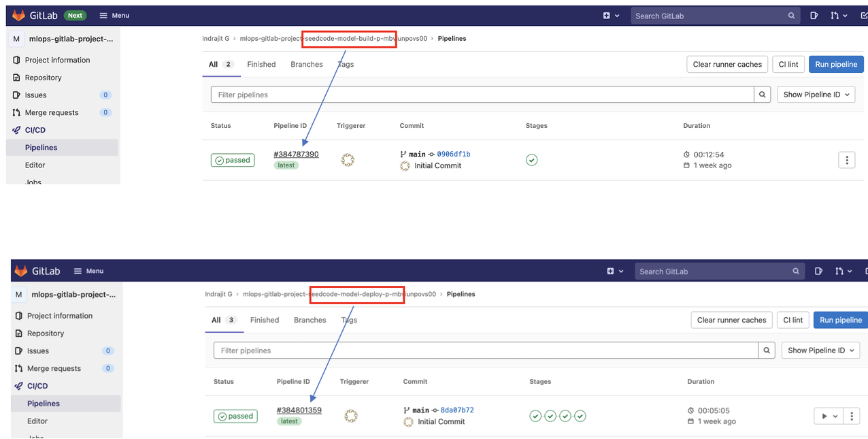Open the manual jobs play dropdown for pipeline #384801359
Image resolution: width=868 pixels, height=439 pixels.
click(x=829, y=416)
